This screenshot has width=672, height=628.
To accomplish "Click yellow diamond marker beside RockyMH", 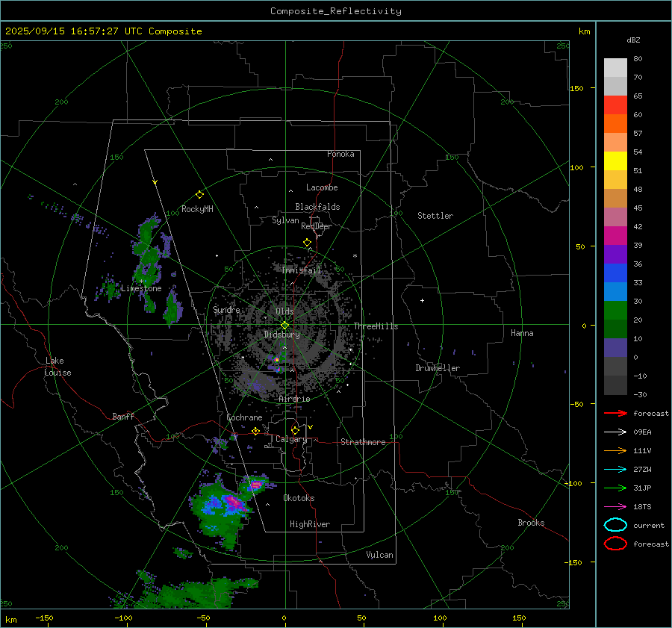I will click(x=199, y=195).
